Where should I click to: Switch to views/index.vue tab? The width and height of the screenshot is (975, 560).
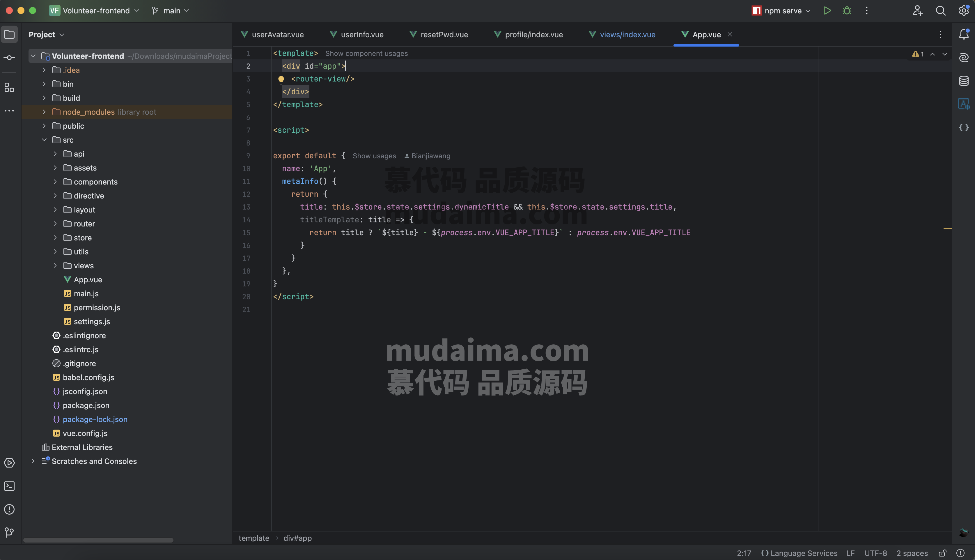(x=622, y=35)
